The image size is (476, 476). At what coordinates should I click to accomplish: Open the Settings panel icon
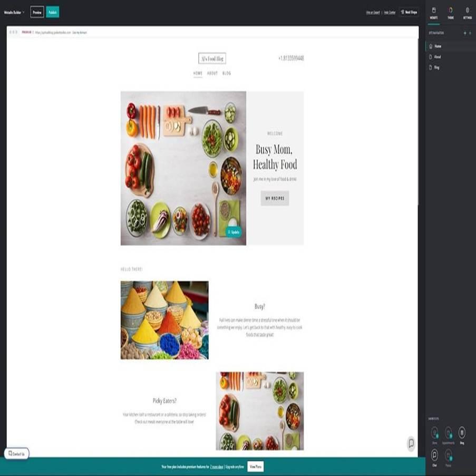[x=467, y=12]
